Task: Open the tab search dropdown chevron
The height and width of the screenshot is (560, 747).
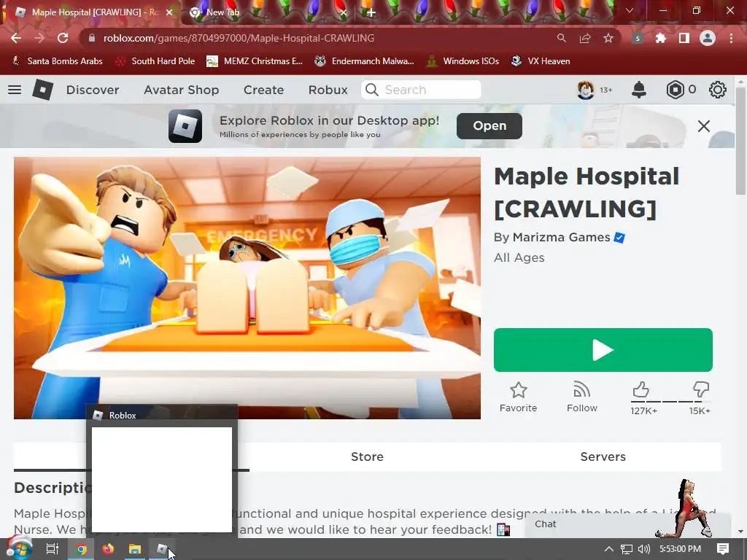Action: coord(630,11)
